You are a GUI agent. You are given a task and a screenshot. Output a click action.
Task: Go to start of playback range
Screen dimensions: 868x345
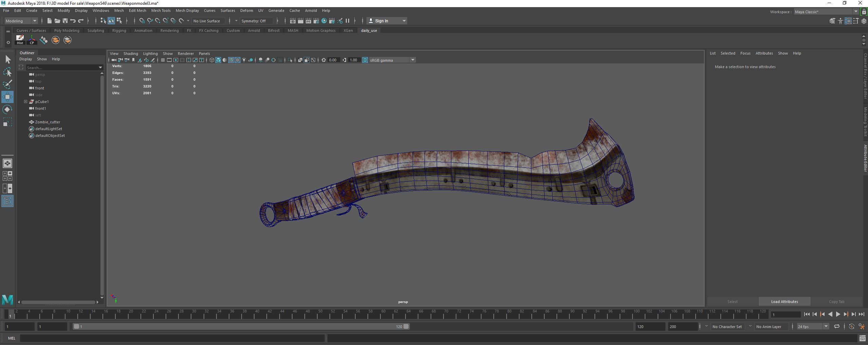[x=807, y=314]
